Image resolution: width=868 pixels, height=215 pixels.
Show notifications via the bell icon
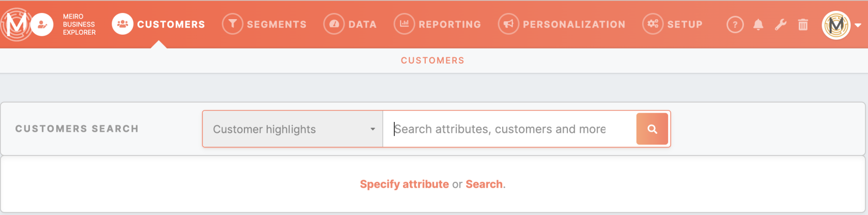click(x=758, y=24)
